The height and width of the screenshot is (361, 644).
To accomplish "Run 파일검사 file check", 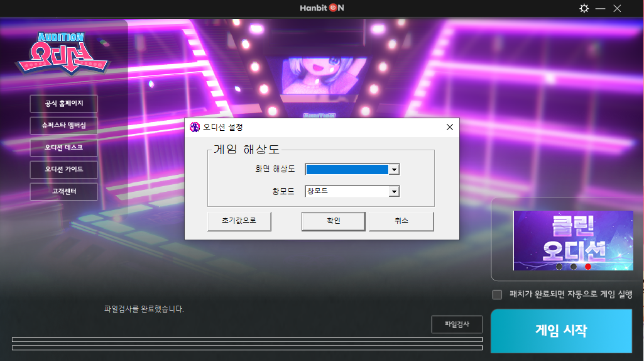I will (457, 325).
